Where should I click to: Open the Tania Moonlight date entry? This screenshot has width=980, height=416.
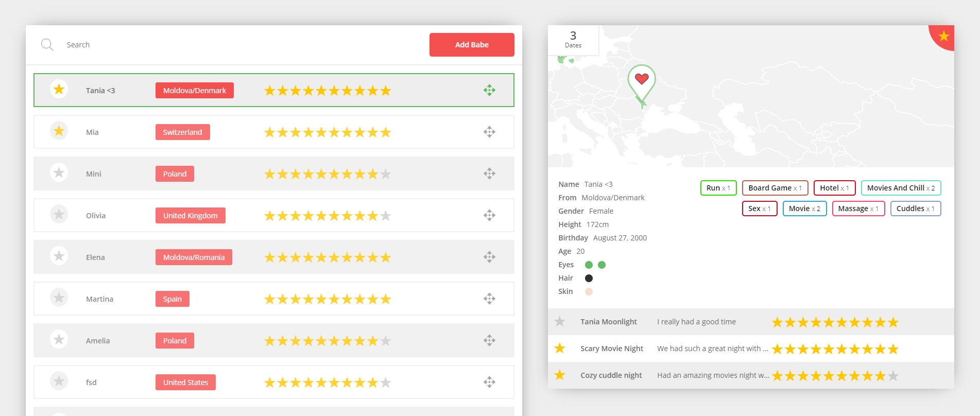tap(751, 322)
